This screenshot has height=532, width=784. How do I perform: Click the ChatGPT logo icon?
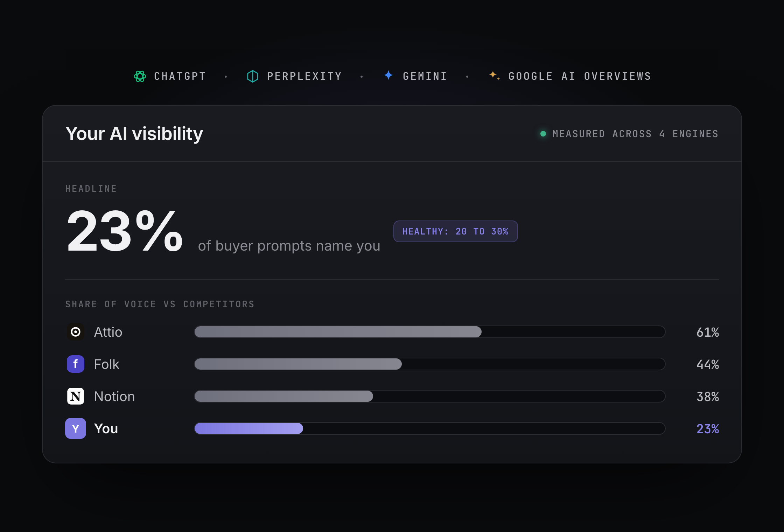coord(140,76)
